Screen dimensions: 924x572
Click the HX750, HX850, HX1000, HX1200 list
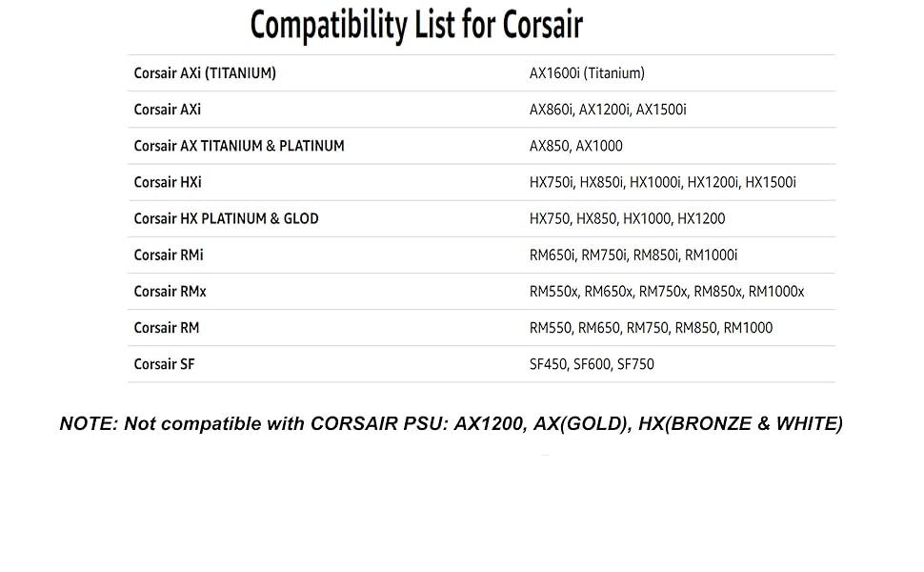pyautogui.click(x=627, y=218)
